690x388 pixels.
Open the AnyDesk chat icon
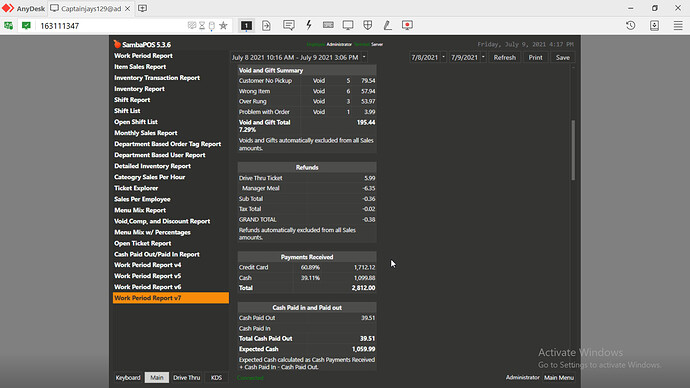(x=289, y=26)
